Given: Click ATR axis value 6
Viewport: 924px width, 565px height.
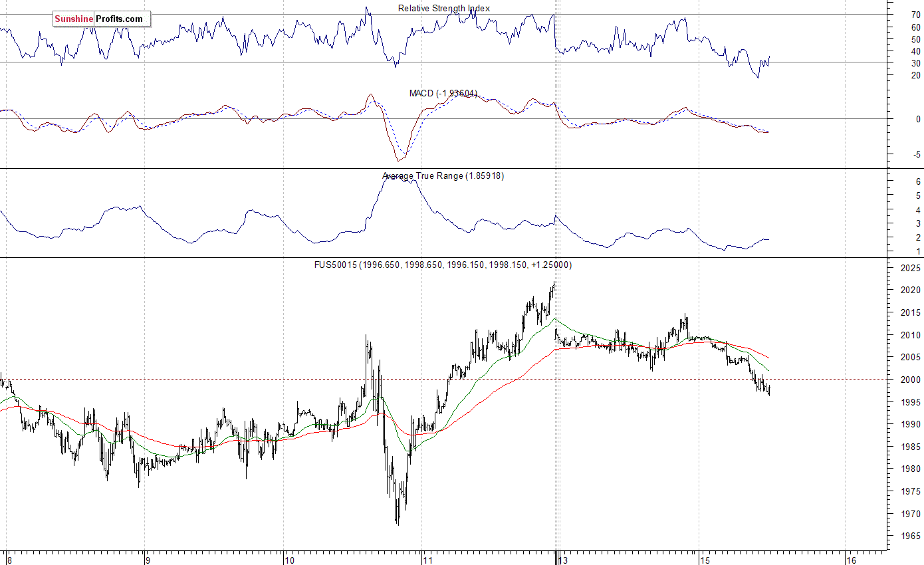Looking at the screenshot, I should (x=918, y=181).
